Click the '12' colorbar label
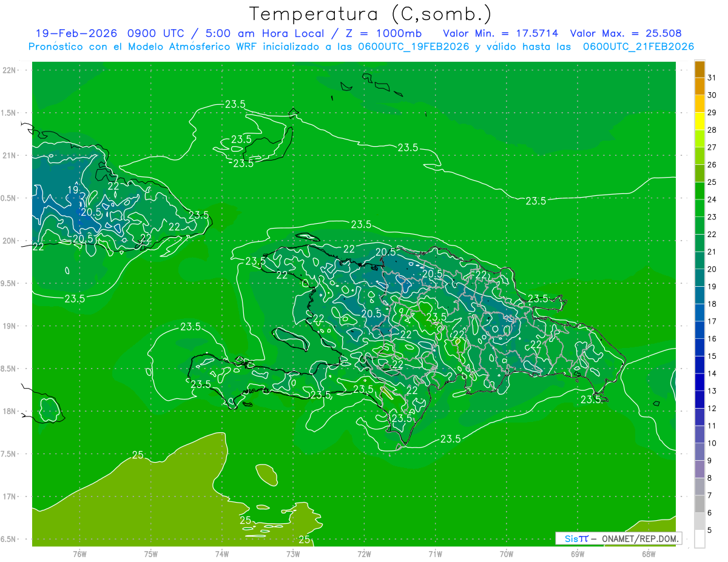Image resolution: width=728 pixels, height=562 pixels. click(x=712, y=408)
